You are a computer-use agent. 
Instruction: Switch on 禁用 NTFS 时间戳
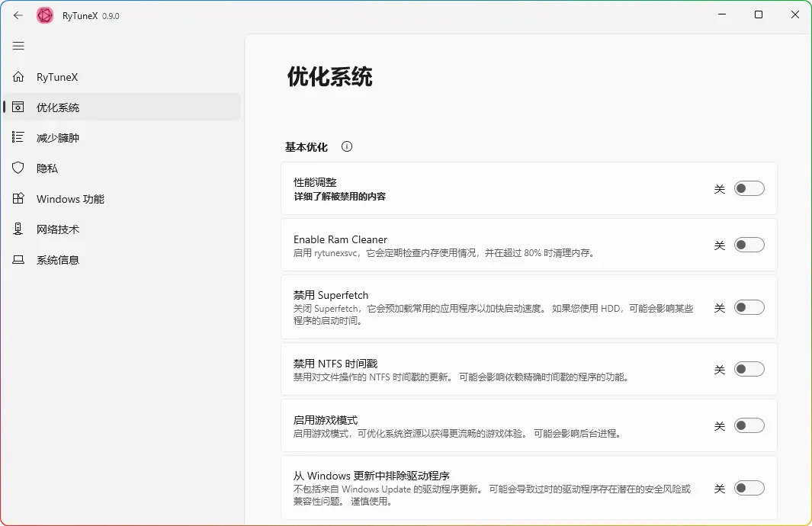coord(749,369)
